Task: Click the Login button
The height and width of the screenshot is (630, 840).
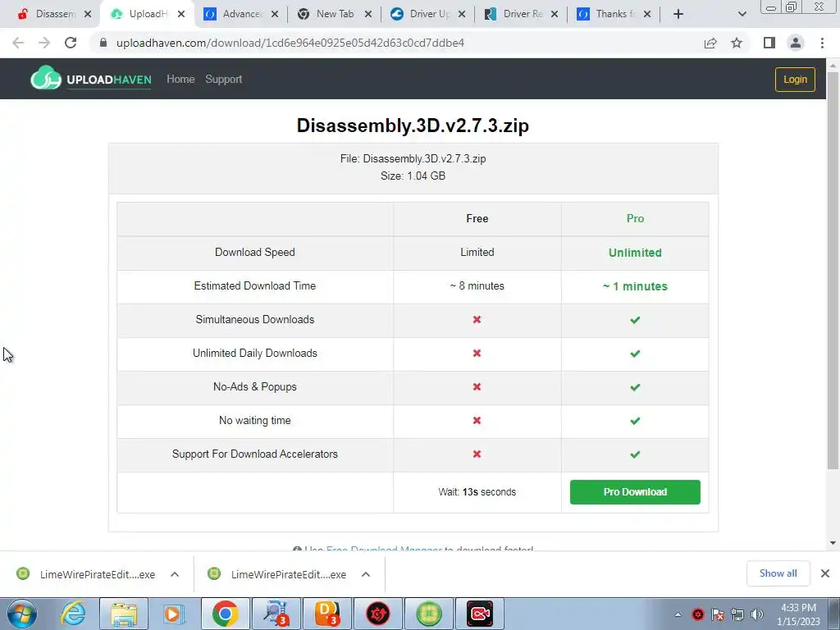Action: pos(795,80)
